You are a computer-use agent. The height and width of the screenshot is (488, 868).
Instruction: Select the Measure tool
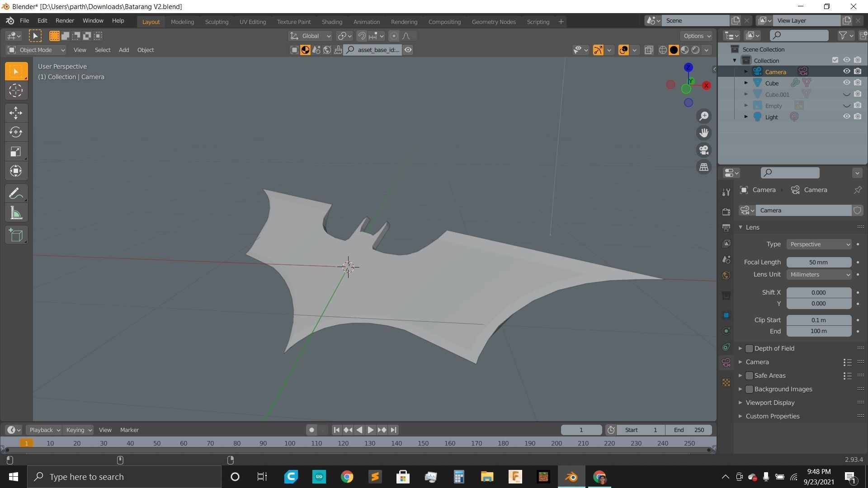[16, 213]
